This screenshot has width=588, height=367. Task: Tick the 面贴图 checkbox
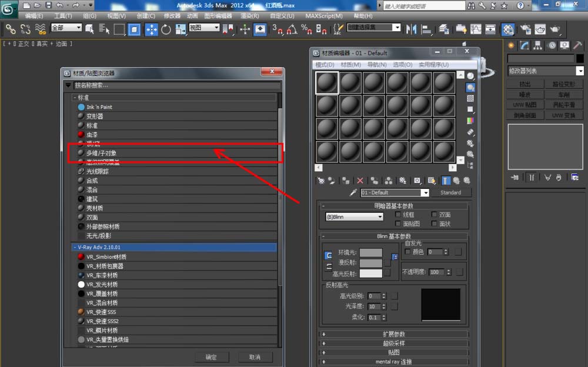[398, 223]
